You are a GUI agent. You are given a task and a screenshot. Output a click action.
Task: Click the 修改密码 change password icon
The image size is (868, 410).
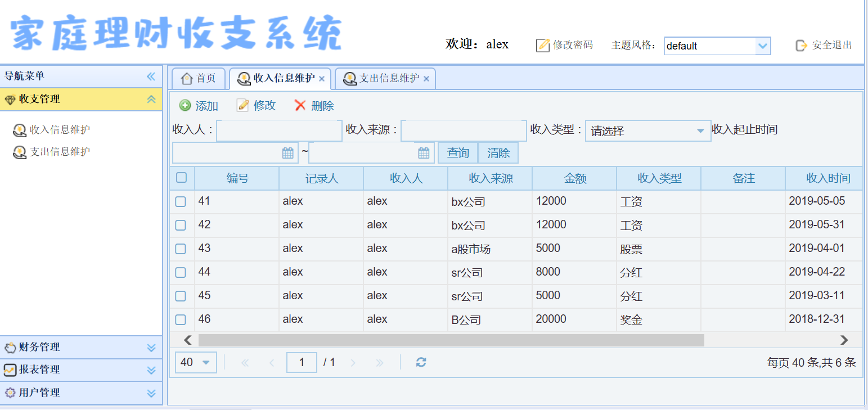543,46
